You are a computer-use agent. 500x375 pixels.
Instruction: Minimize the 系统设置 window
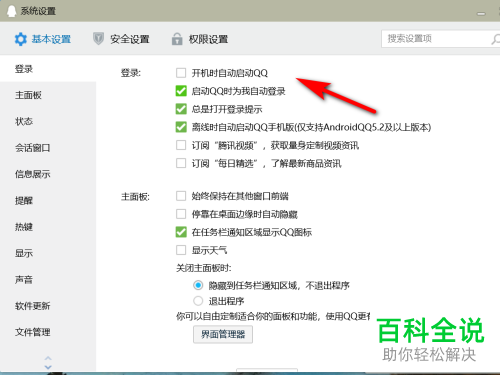click(481, 14)
